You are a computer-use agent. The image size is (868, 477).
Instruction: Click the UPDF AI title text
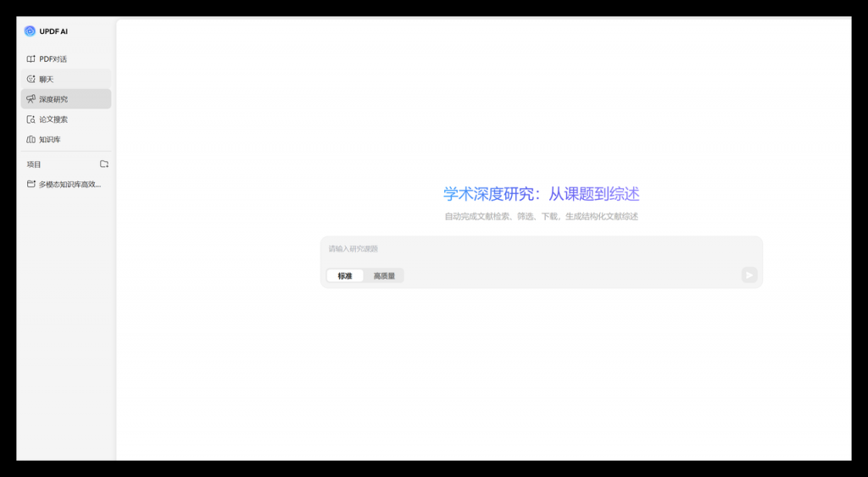[x=53, y=31]
